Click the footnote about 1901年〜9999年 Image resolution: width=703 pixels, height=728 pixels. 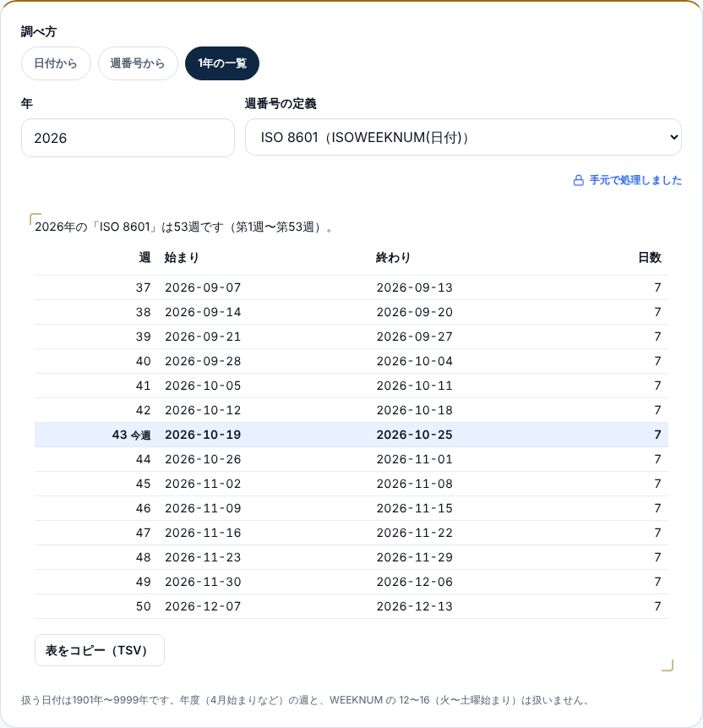point(305,700)
